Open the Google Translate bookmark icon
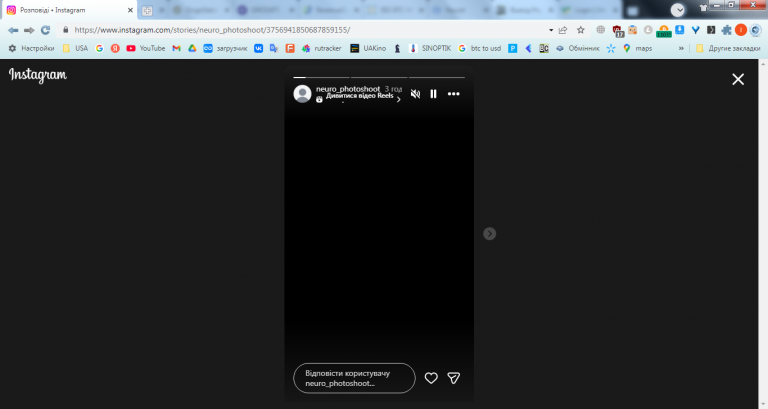 274,48
